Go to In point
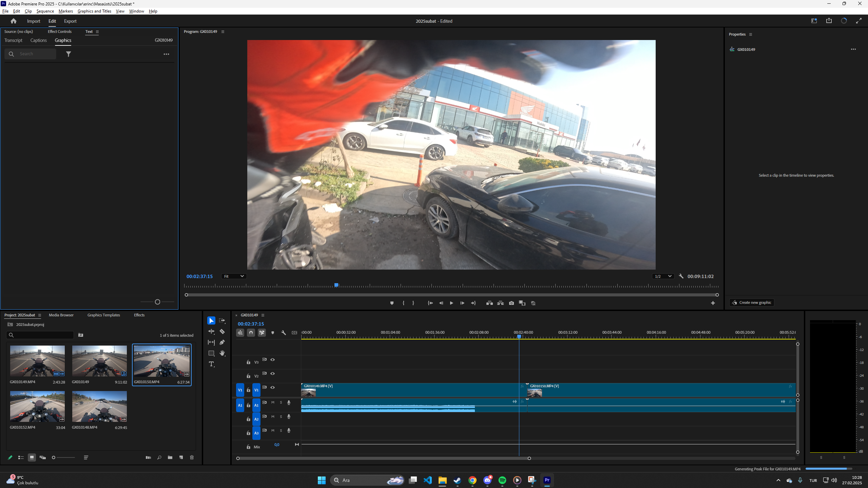The image size is (868, 488). (x=430, y=303)
